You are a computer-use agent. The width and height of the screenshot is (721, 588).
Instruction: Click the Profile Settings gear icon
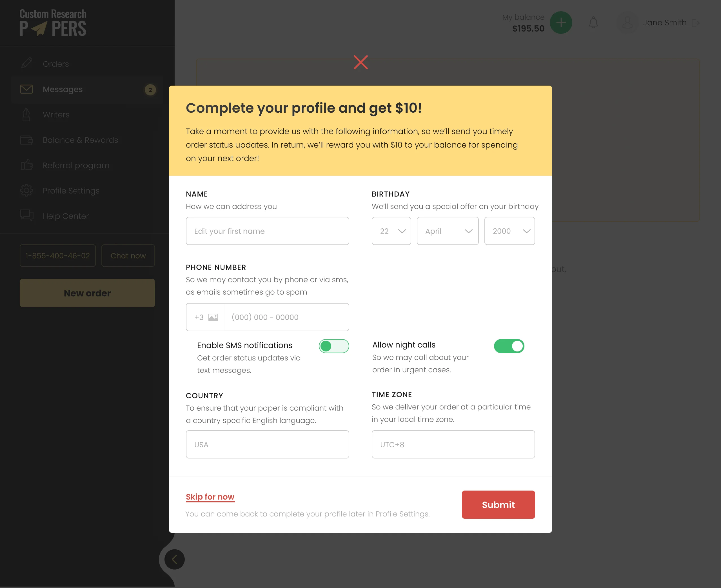[x=26, y=191]
